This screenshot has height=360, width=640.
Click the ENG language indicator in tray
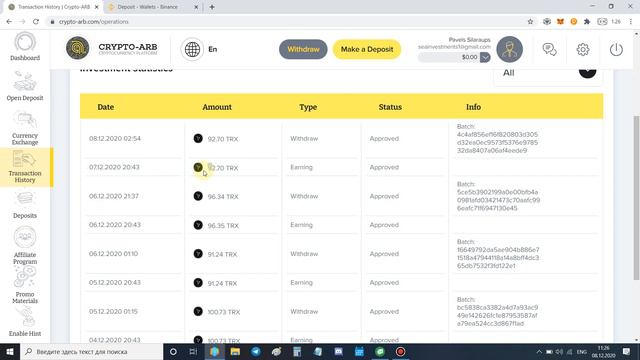[582, 352]
